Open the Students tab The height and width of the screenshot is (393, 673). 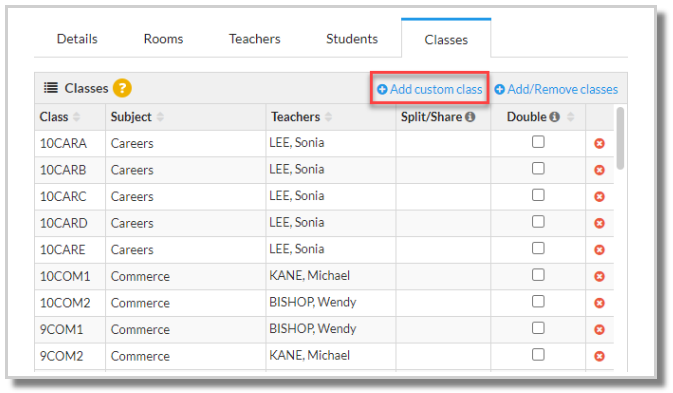point(352,39)
